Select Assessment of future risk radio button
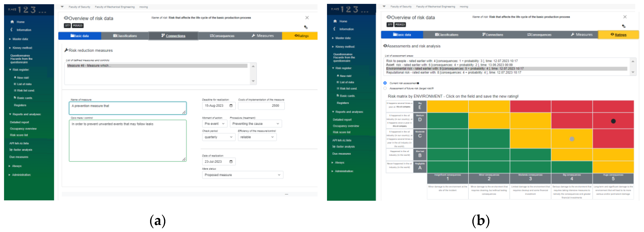 (x=385, y=88)
